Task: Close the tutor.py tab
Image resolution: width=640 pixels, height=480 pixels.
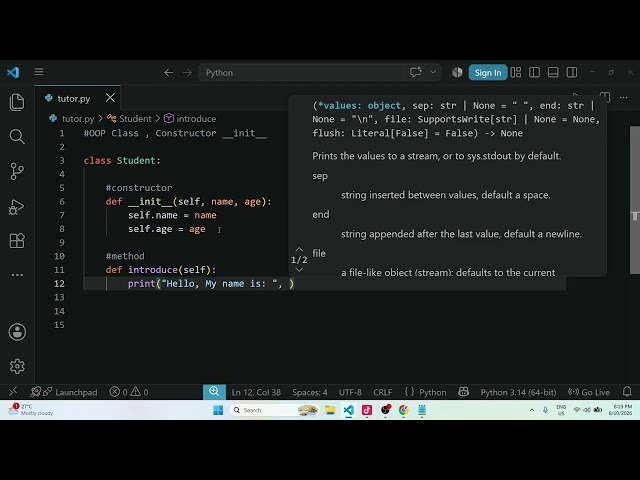Action: tap(110, 98)
